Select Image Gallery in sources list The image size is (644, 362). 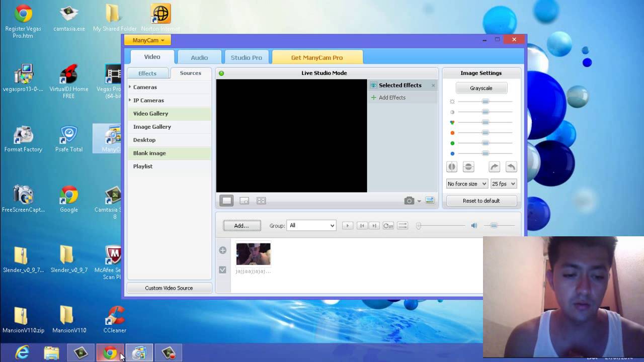(170, 127)
